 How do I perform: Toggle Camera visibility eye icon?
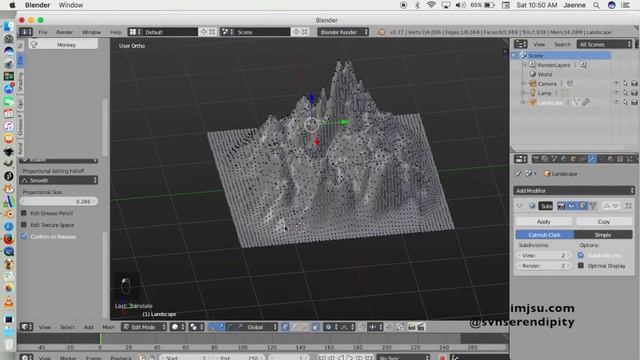(x=616, y=84)
